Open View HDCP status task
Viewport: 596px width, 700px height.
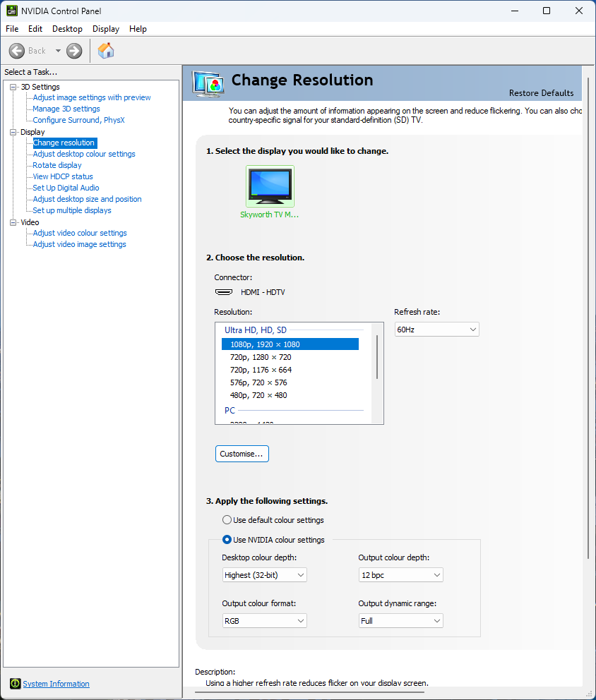(63, 176)
